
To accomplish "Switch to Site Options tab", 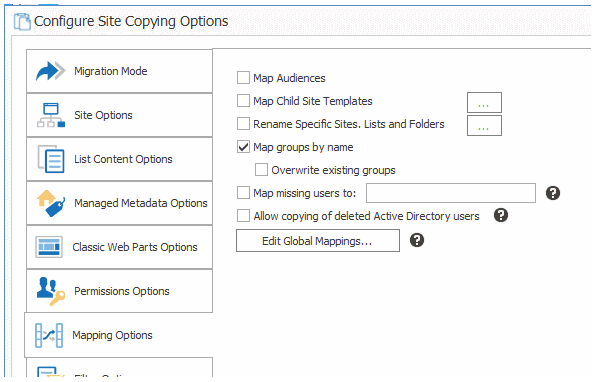I will (119, 115).
